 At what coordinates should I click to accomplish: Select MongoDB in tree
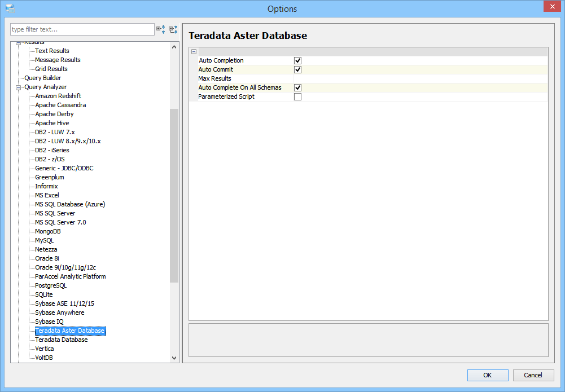pyautogui.click(x=48, y=231)
